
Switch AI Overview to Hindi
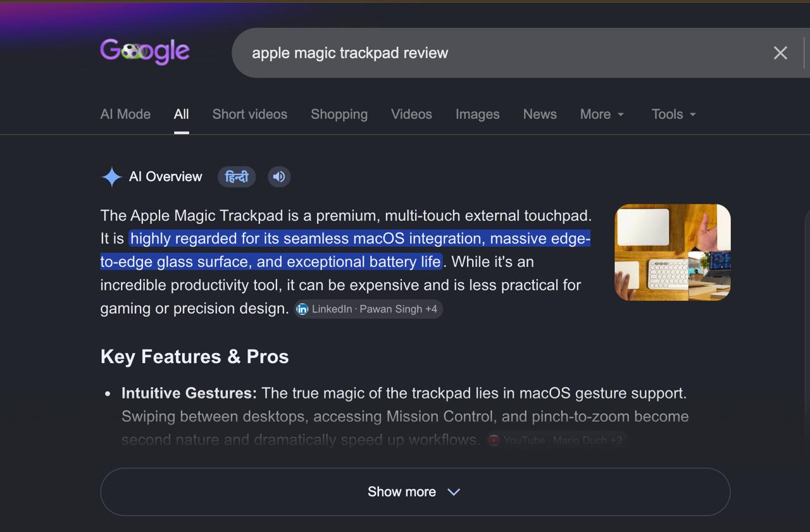click(x=237, y=177)
